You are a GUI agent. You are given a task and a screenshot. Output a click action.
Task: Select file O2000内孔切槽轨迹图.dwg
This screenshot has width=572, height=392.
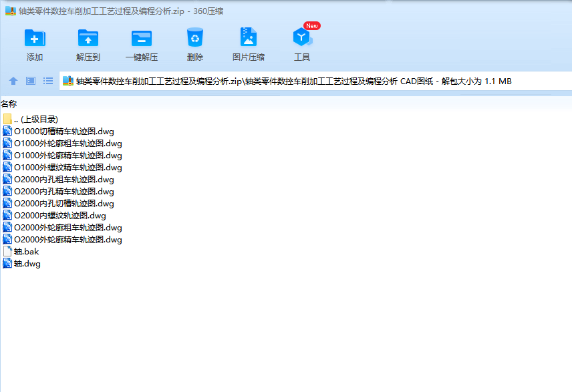(64, 204)
